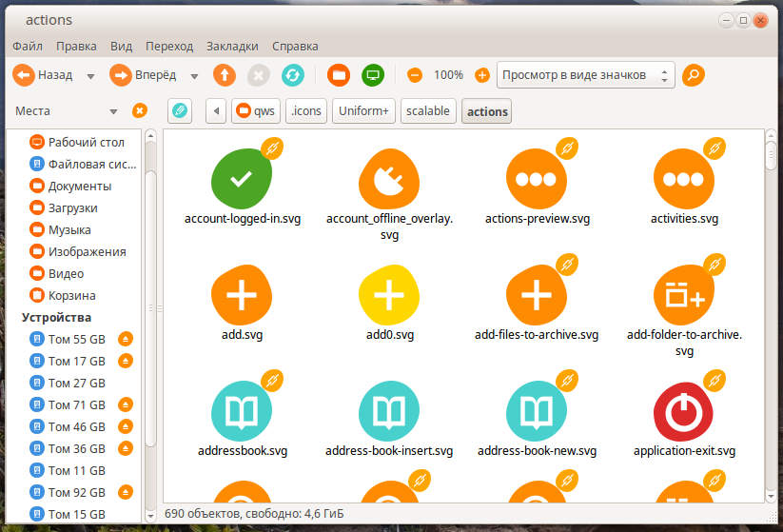Open the Переход menu
Screen dimensions: 783x532
pyautogui.click(x=169, y=47)
